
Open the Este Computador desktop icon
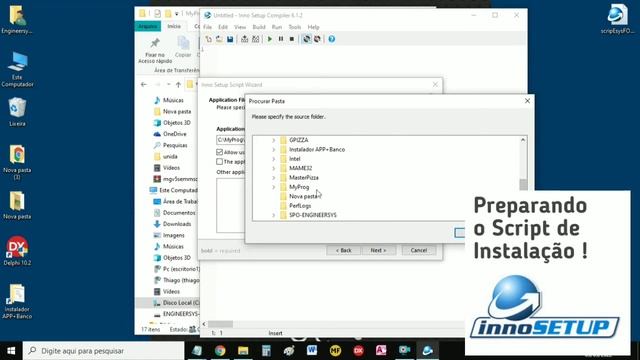[x=17, y=69]
